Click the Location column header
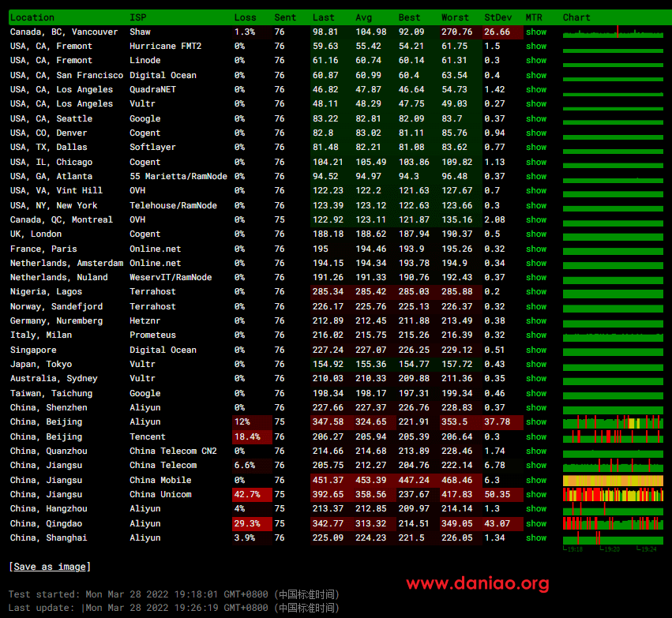This screenshot has height=618, width=672. (x=32, y=17)
